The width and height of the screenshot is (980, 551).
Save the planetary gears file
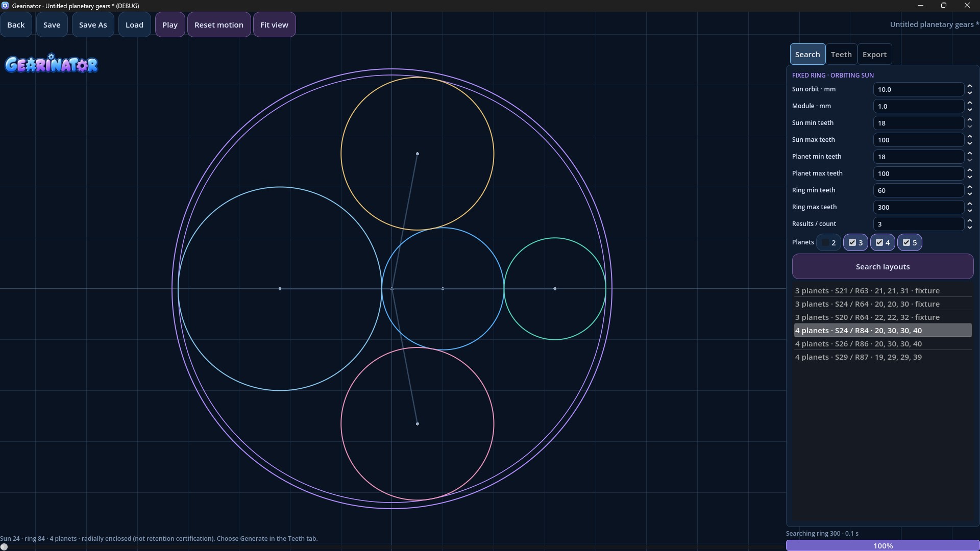[x=52, y=24]
